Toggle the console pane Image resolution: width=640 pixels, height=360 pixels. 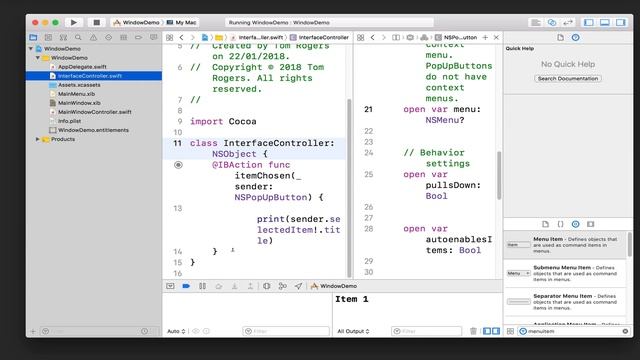[496, 331]
